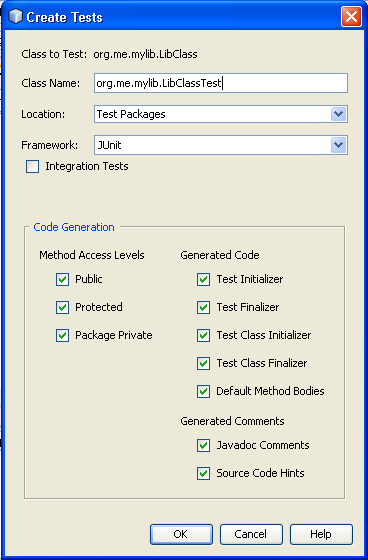
Task: Disable the Test Initializer option
Action: [x=204, y=279]
